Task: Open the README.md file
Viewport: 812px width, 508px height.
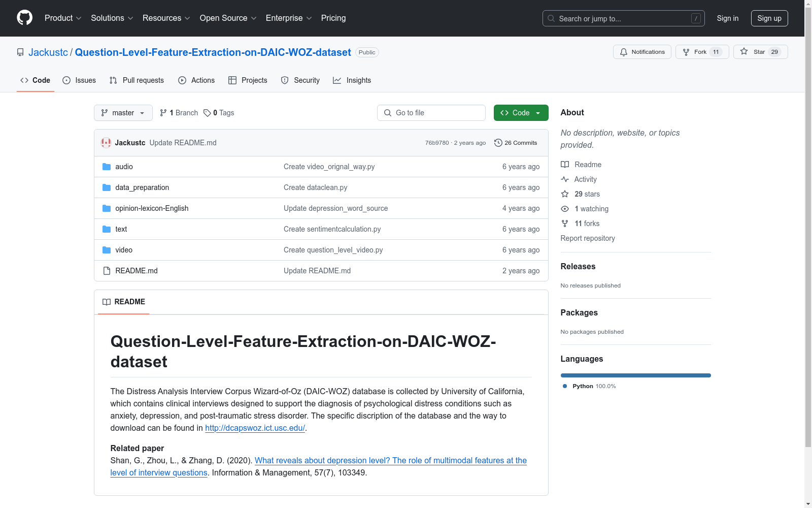Action: 136,271
